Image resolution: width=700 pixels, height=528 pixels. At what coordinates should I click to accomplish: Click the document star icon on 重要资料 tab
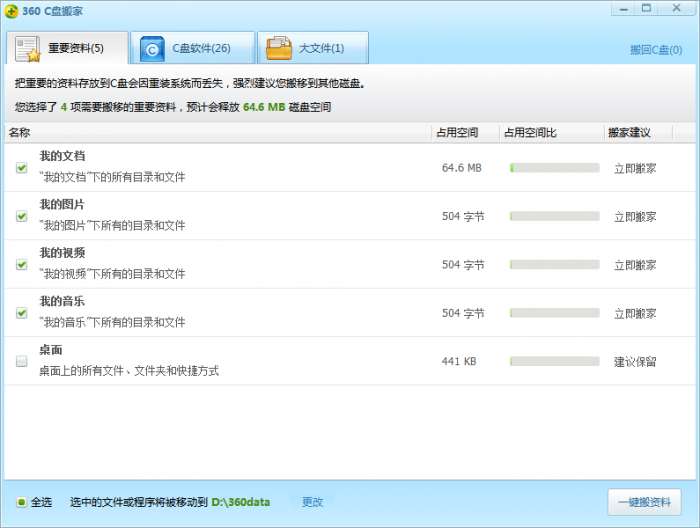[x=27, y=49]
